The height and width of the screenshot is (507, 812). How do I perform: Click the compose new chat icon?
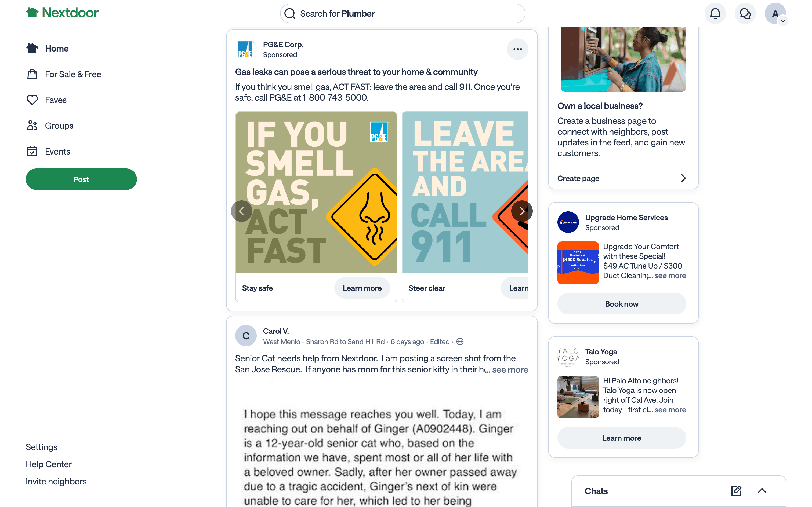(x=736, y=491)
